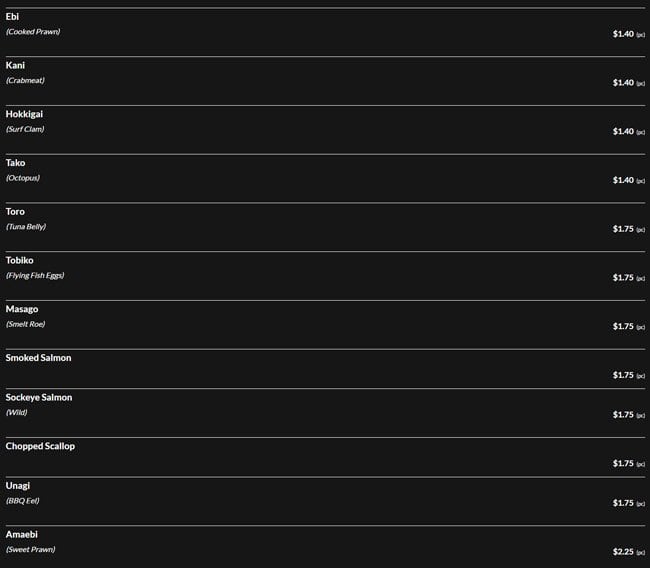650x568 pixels.
Task: Click the Surf Clam description
Action: [25, 129]
